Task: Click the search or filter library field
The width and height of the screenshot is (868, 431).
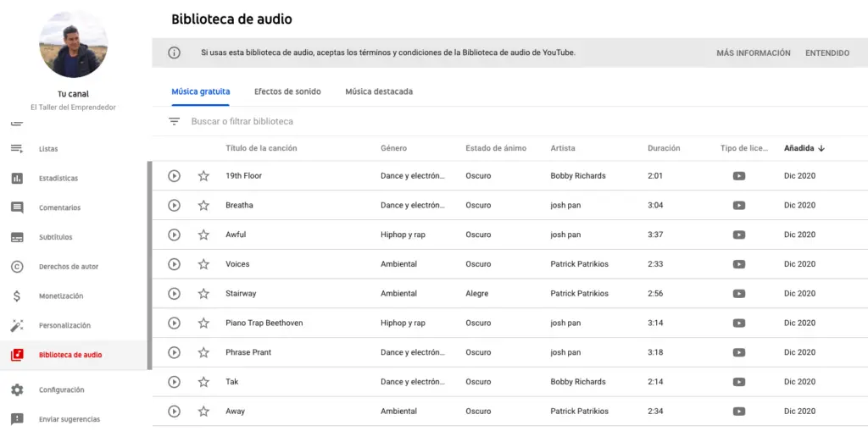Action: pyautogui.click(x=339, y=122)
